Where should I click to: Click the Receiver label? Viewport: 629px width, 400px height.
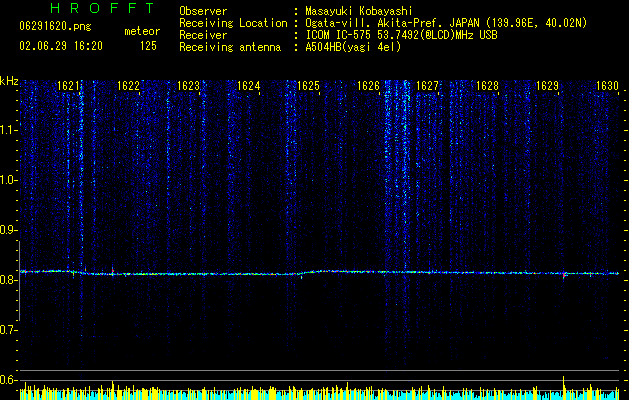pos(203,35)
